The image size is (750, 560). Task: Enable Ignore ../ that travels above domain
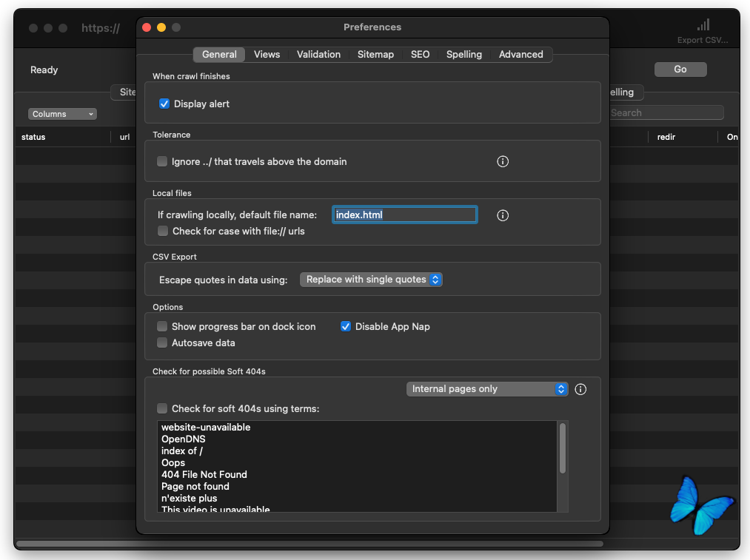(x=162, y=161)
